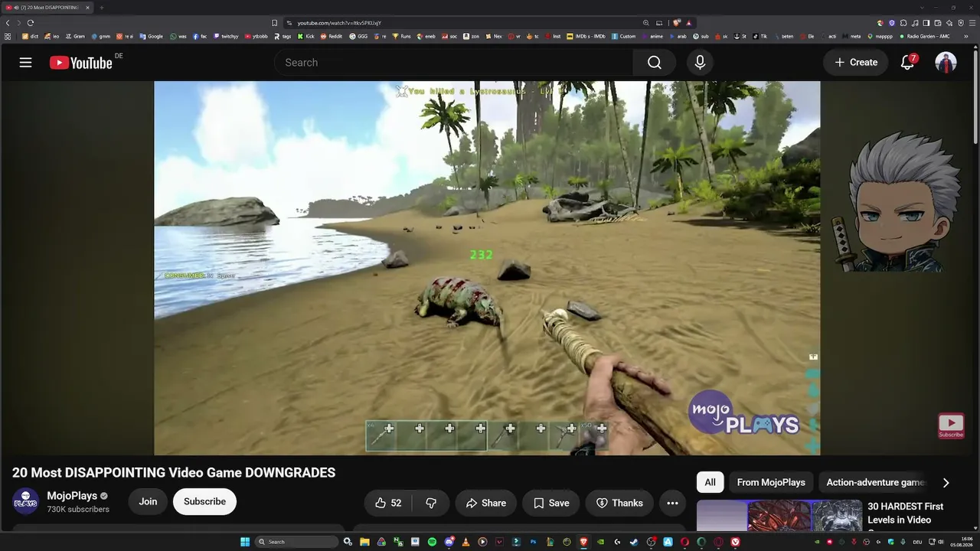Select the Action-adventure games chip

(x=876, y=482)
